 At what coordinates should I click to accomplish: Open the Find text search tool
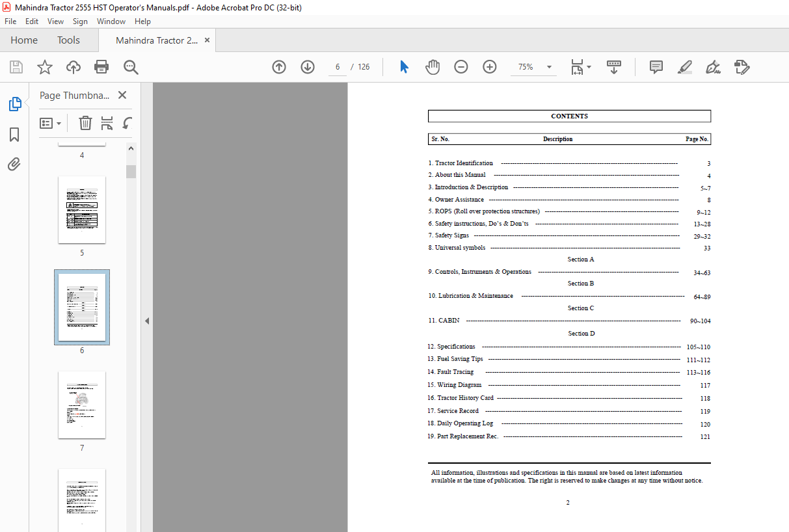131,67
